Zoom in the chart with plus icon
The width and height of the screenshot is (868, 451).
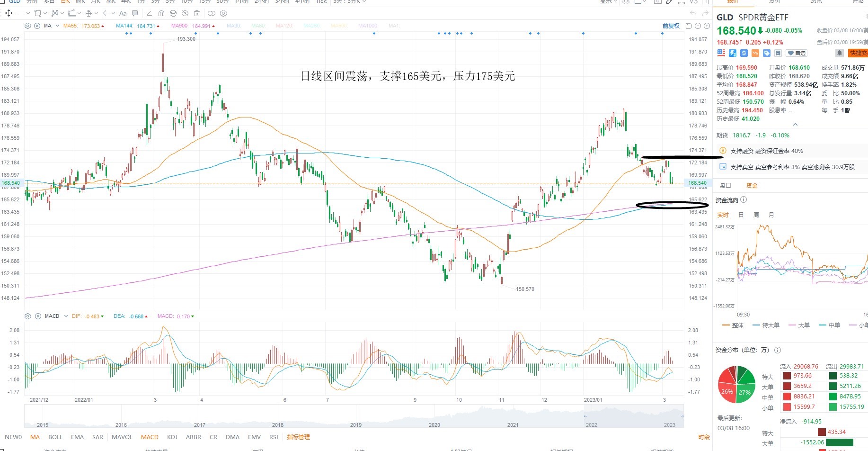pyautogui.click(x=707, y=26)
